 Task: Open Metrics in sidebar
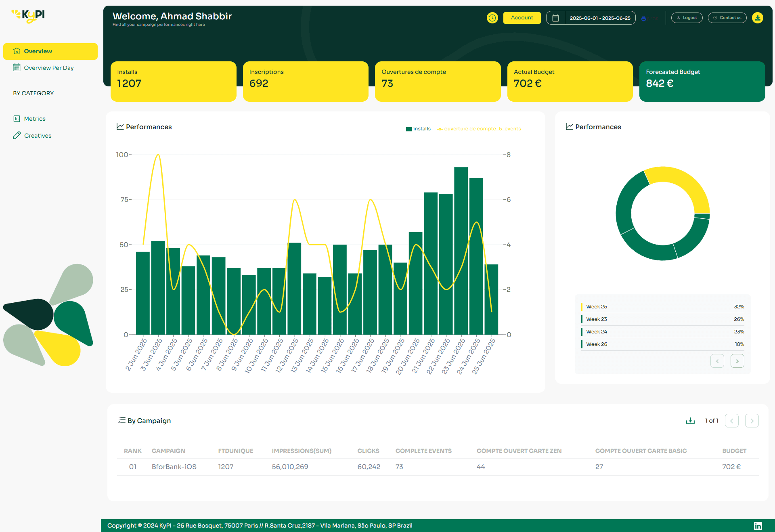pyautogui.click(x=34, y=119)
